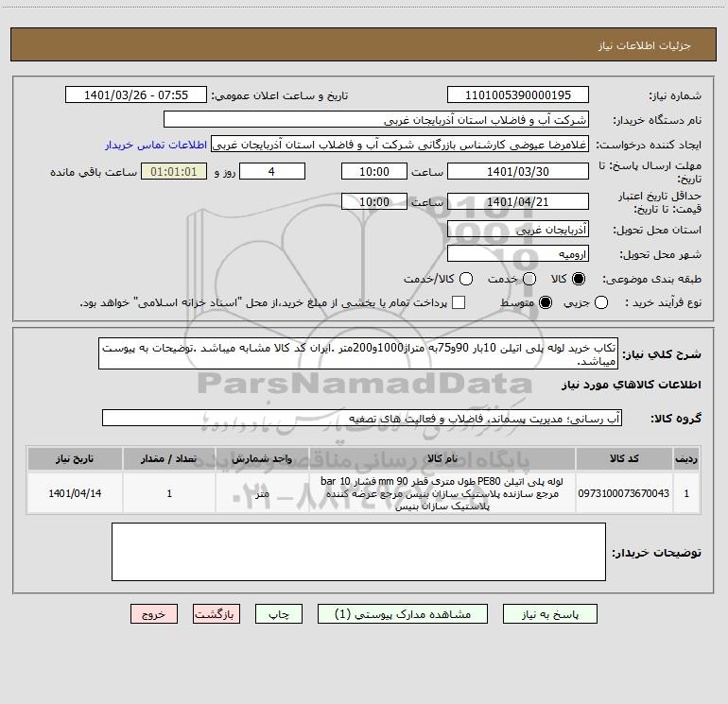Click the نام کالا column header
Screen dimensions: 728x704
pos(442,458)
